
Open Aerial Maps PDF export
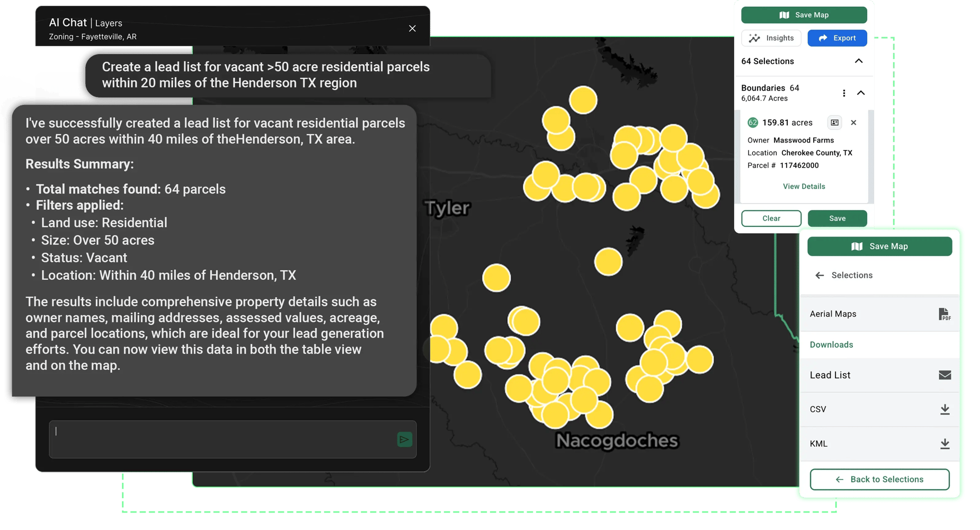point(944,314)
